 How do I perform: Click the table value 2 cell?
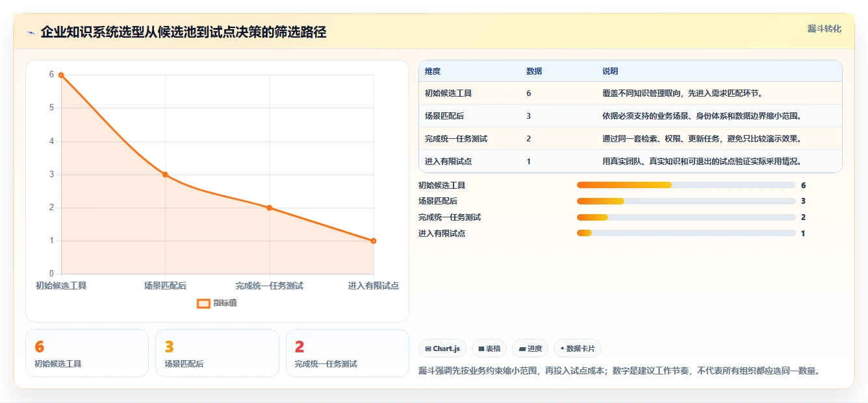click(x=529, y=139)
